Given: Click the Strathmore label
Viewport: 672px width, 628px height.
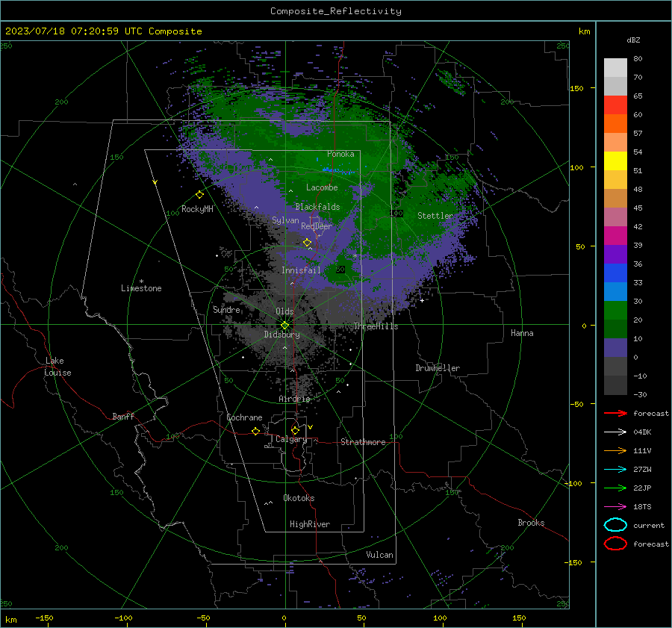Looking at the screenshot, I should [363, 442].
